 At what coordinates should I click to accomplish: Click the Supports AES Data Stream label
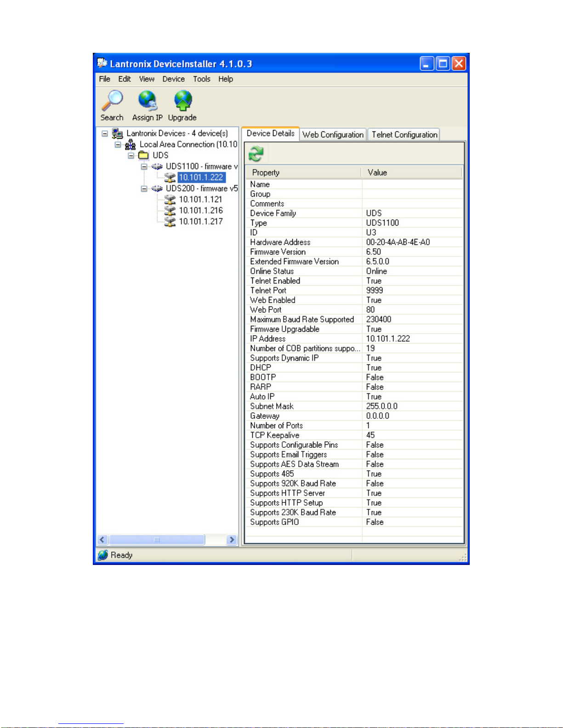point(295,464)
